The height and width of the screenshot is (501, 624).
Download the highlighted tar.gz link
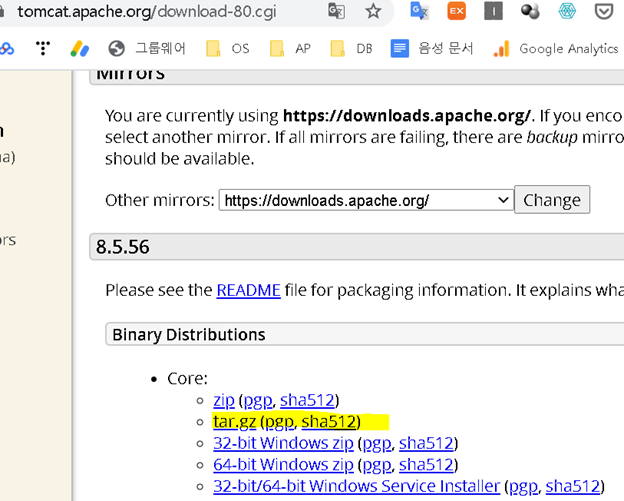pos(234,422)
